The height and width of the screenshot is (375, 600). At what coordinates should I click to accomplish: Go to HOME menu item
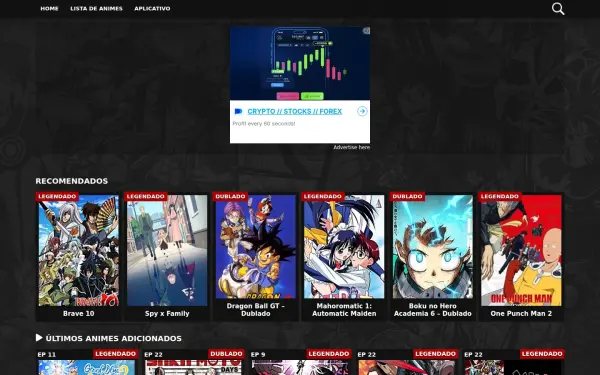[49, 8]
